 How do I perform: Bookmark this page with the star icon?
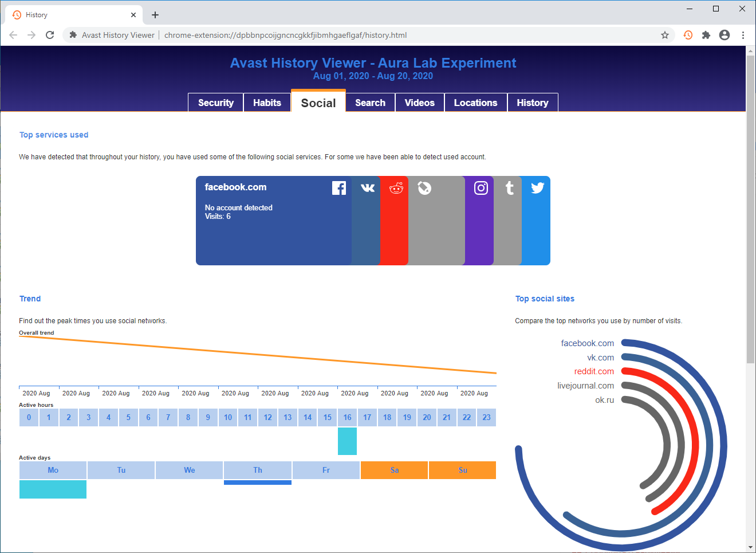pyautogui.click(x=665, y=35)
